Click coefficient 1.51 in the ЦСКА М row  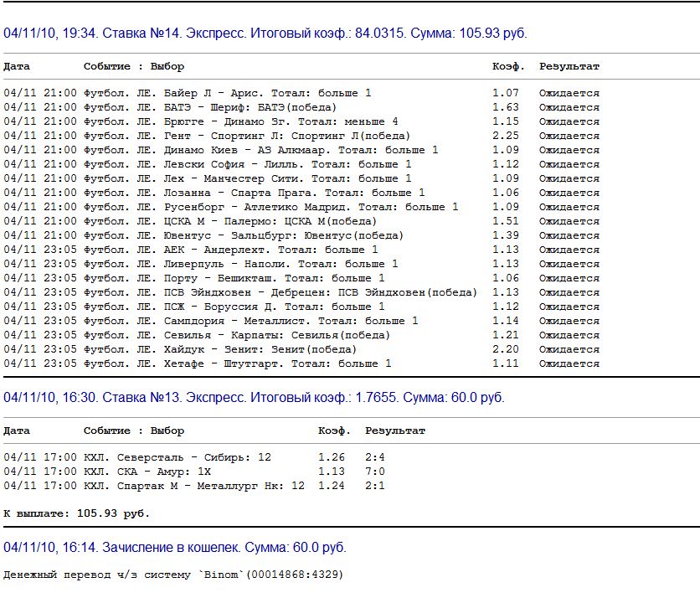506,221
